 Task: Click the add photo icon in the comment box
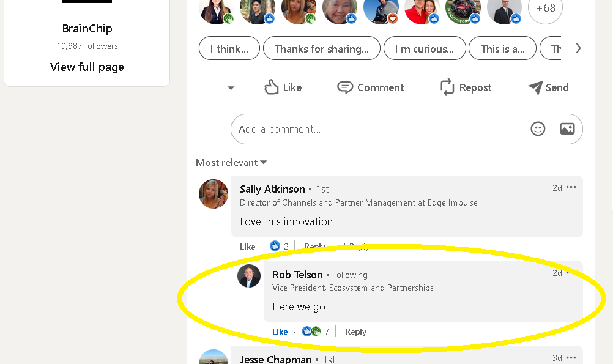(x=567, y=128)
